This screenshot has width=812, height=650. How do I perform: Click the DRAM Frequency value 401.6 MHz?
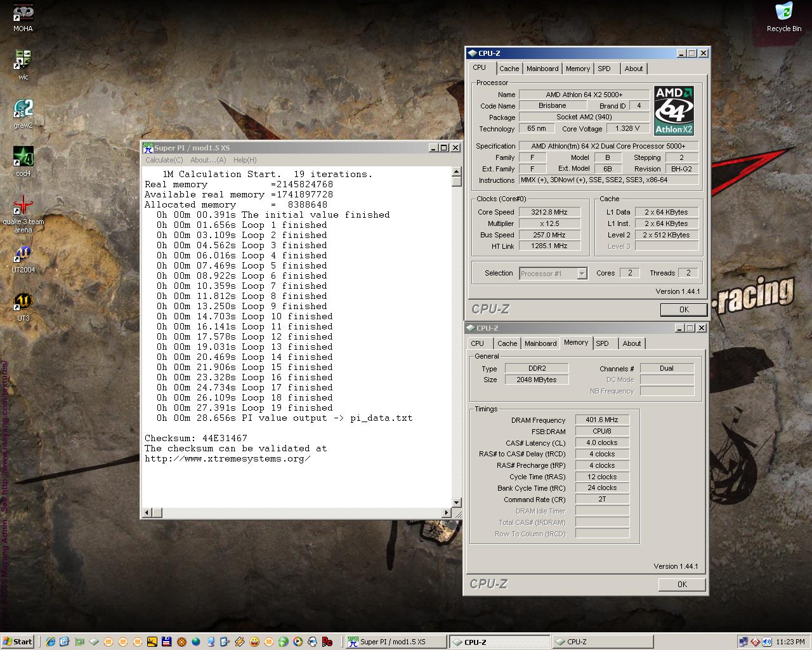(602, 420)
